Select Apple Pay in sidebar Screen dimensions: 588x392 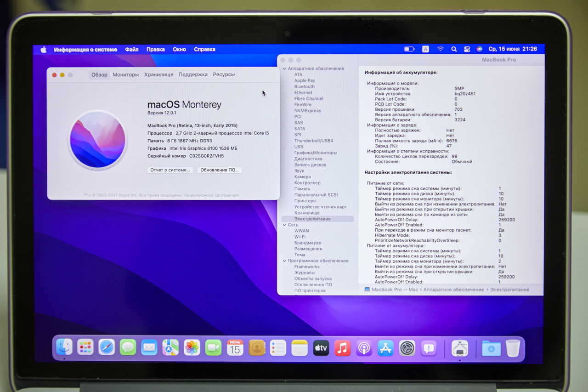point(305,80)
